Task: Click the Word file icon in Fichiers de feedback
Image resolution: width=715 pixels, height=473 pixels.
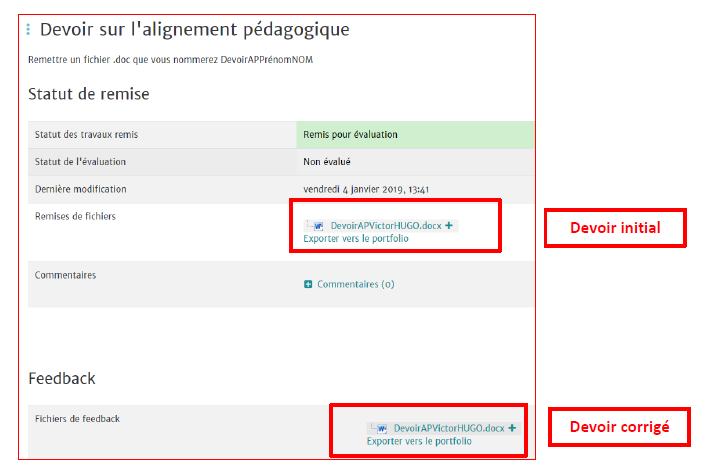Action: [x=381, y=428]
